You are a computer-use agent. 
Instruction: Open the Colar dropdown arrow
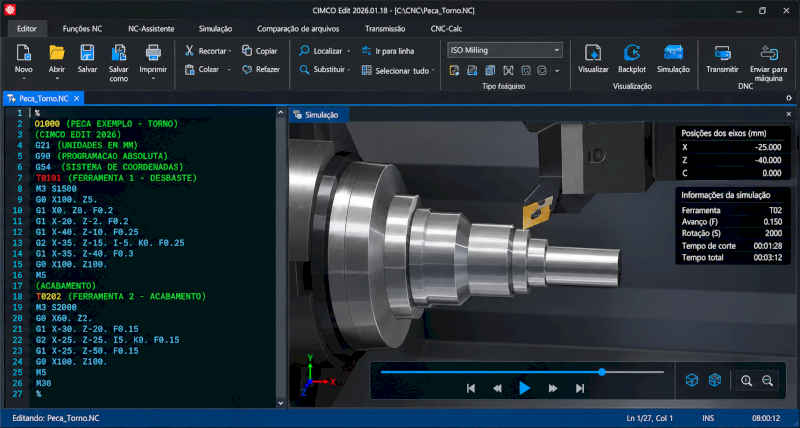click(229, 69)
